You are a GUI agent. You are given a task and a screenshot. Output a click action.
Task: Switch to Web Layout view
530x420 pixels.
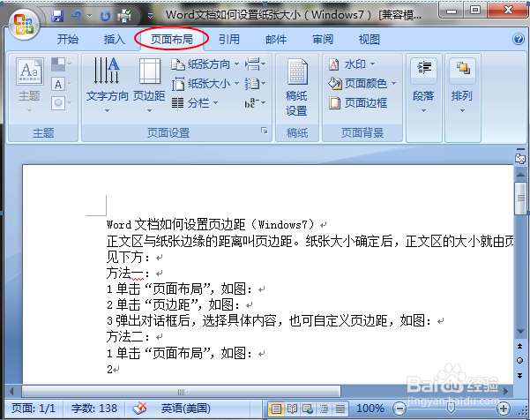308,409
